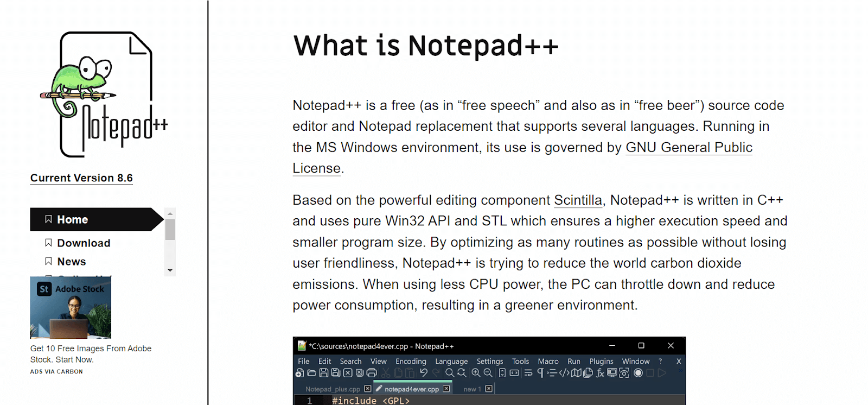The width and height of the screenshot is (868, 405).
Task: Open the Plugins menu
Action: tap(601, 361)
